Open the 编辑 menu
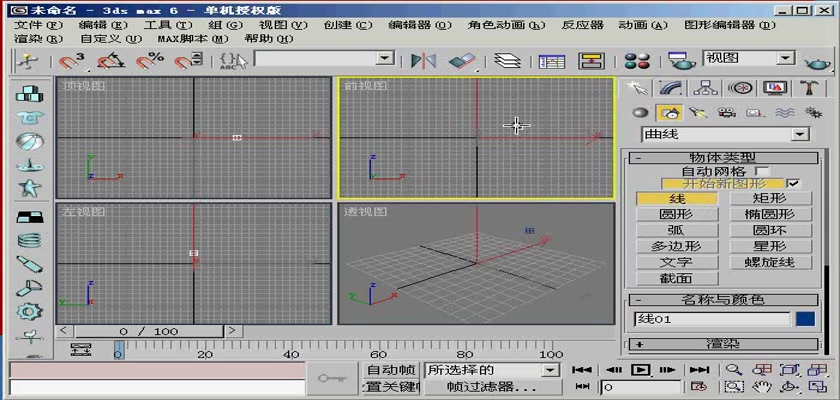 tap(103, 25)
